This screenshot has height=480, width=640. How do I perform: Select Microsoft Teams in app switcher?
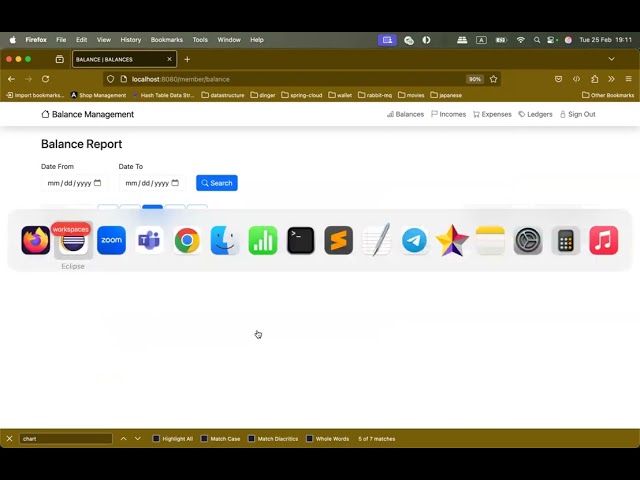pos(149,240)
